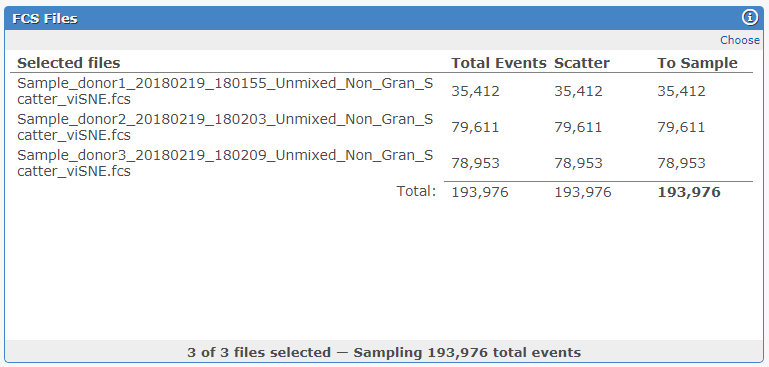The height and width of the screenshot is (367, 769).
Task: Click the info icon in FCS Files header
Action: click(x=749, y=18)
